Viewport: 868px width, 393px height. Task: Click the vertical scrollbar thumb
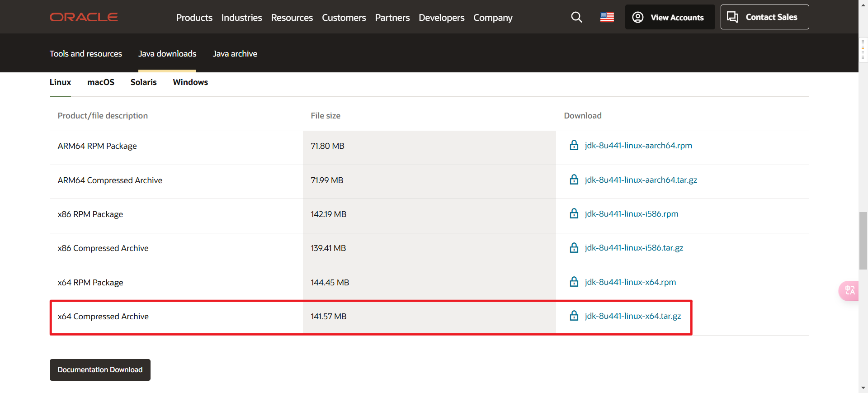point(863,241)
